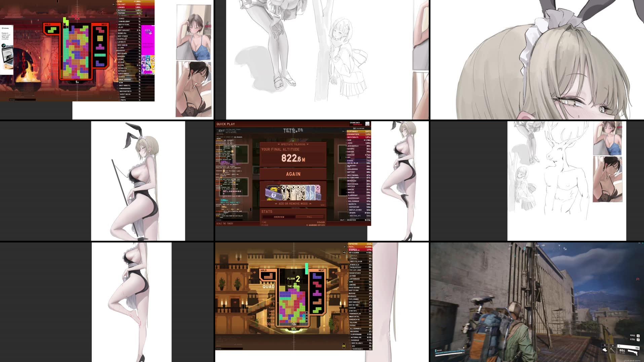Select the OVERVIEW stats tab
The width and height of the screenshot is (644, 362).
(x=279, y=217)
